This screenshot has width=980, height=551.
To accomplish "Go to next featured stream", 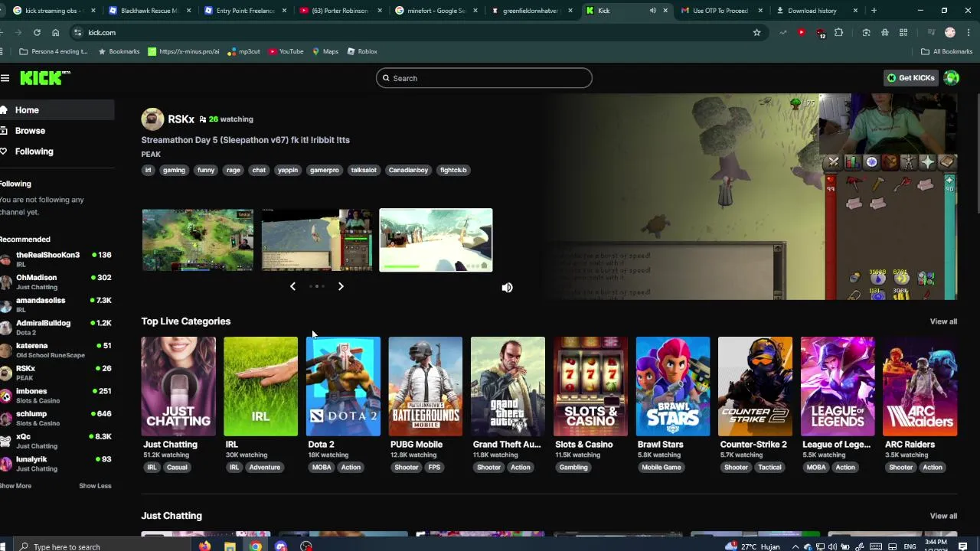I will [341, 286].
